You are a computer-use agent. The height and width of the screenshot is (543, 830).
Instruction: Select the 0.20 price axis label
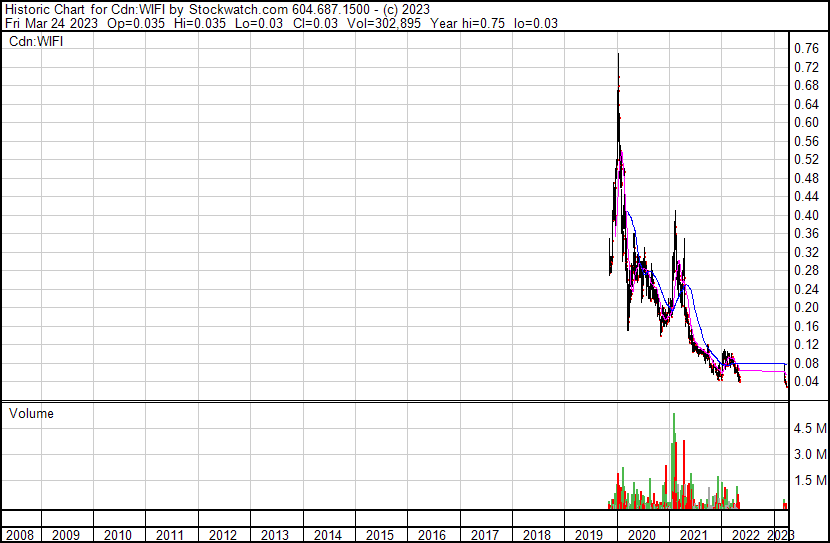click(805, 307)
